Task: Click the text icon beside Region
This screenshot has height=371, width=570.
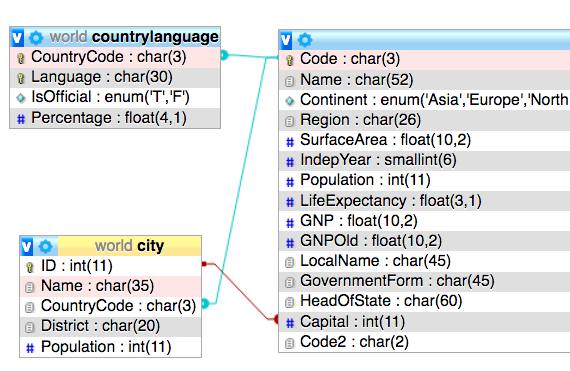Action: pos(290,121)
